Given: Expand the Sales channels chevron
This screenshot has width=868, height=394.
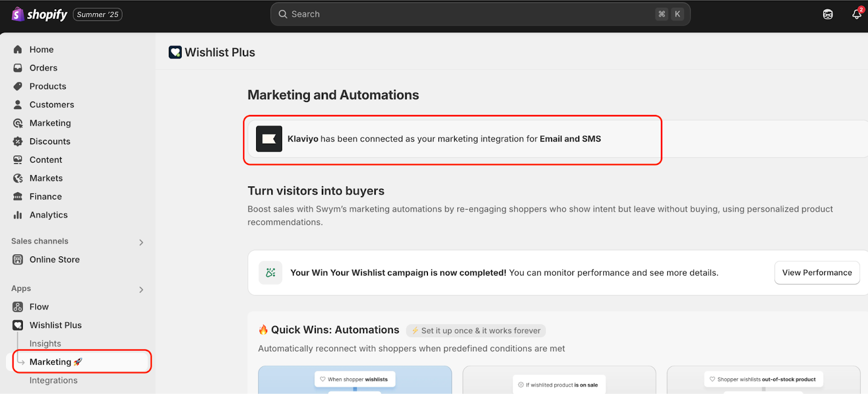Looking at the screenshot, I should (x=141, y=242).
